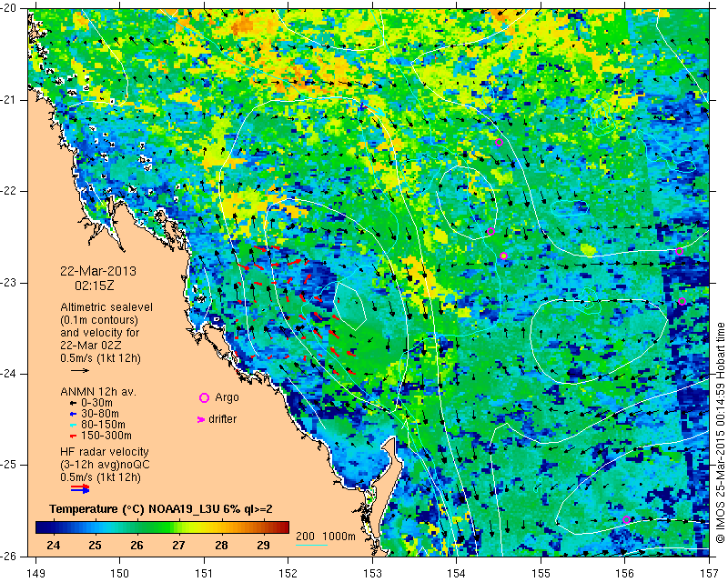Click the 26 tick label on color bar
Image resolution: width=728 pixels, height=582 pixels.
coord(137,546)
